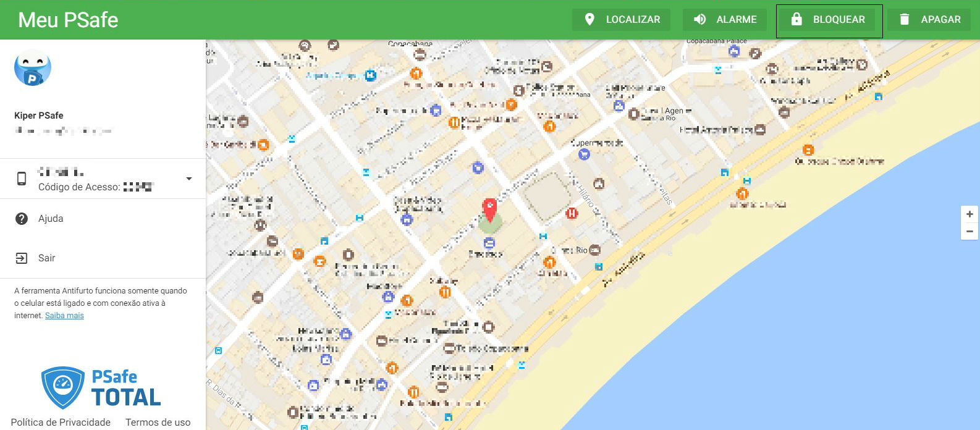The image size is (980, 430).
Task: Open the Saiba mais link
Action: [64, 316]
